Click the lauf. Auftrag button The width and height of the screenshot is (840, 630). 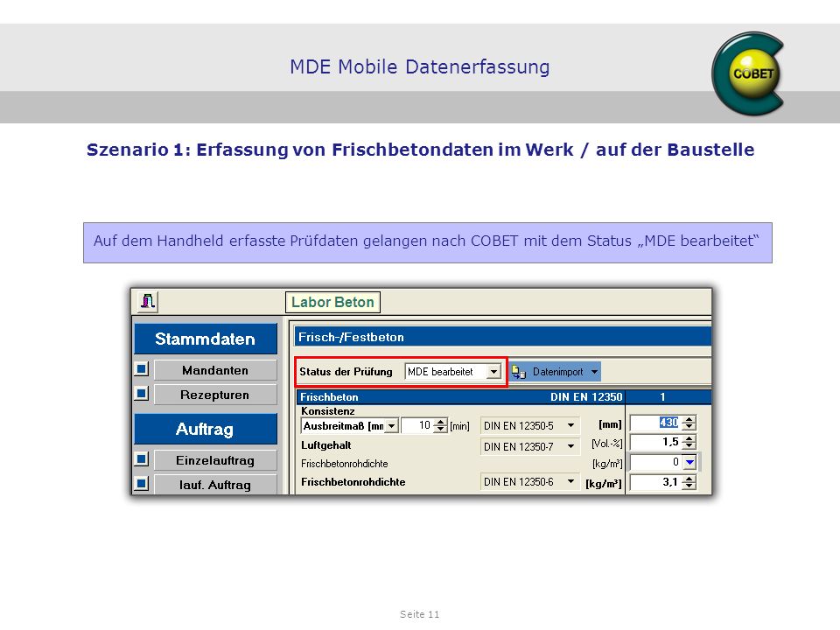(x=215, y=485)
